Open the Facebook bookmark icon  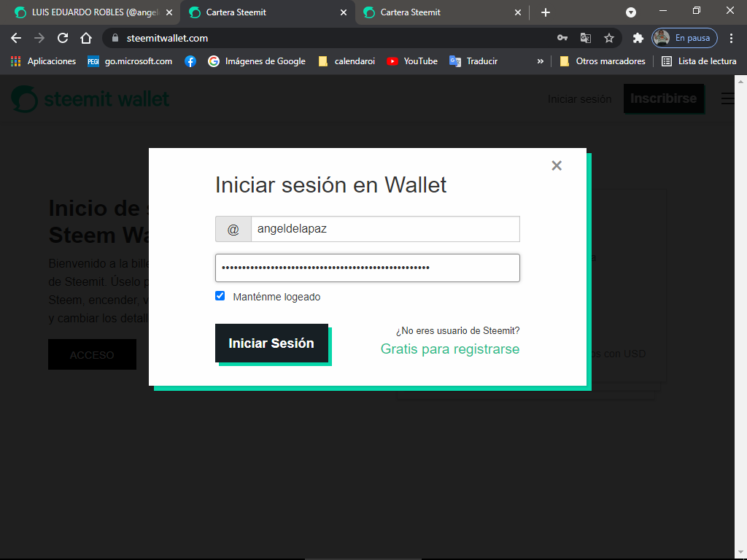coord(190,61)
